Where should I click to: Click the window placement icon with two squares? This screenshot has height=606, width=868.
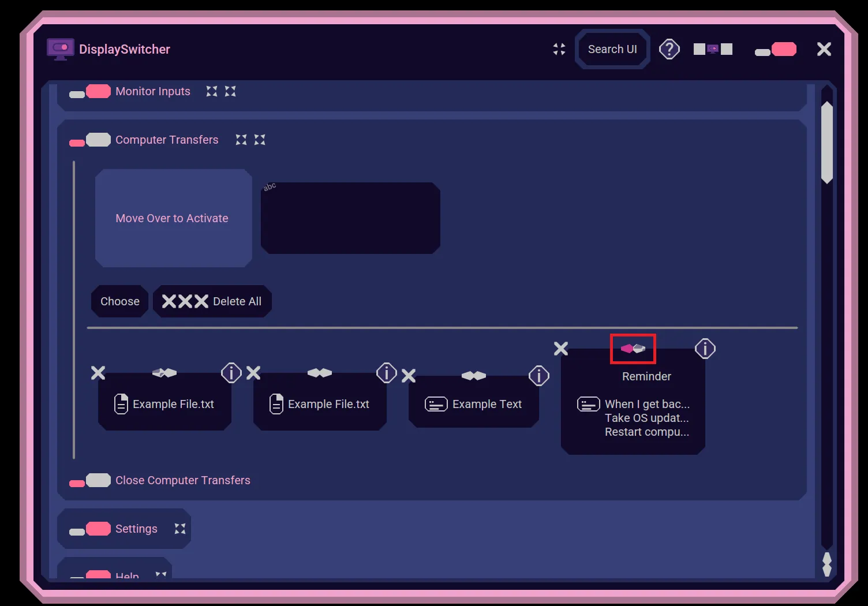point(713,49)
